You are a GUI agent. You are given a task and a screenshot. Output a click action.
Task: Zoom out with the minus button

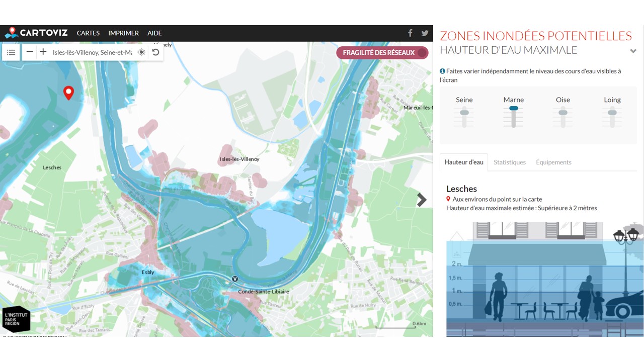point(30,52)
